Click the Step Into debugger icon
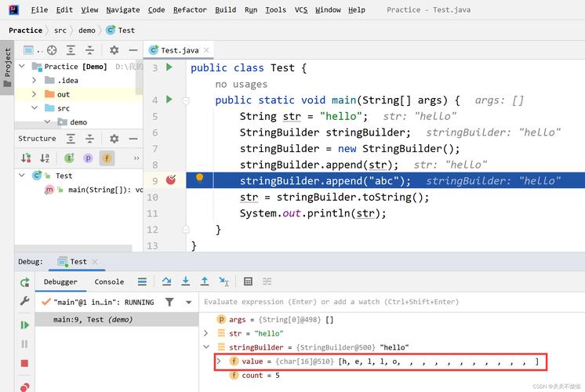The height and width of the screenshot is (392, 585). click(x=186, y=281)
